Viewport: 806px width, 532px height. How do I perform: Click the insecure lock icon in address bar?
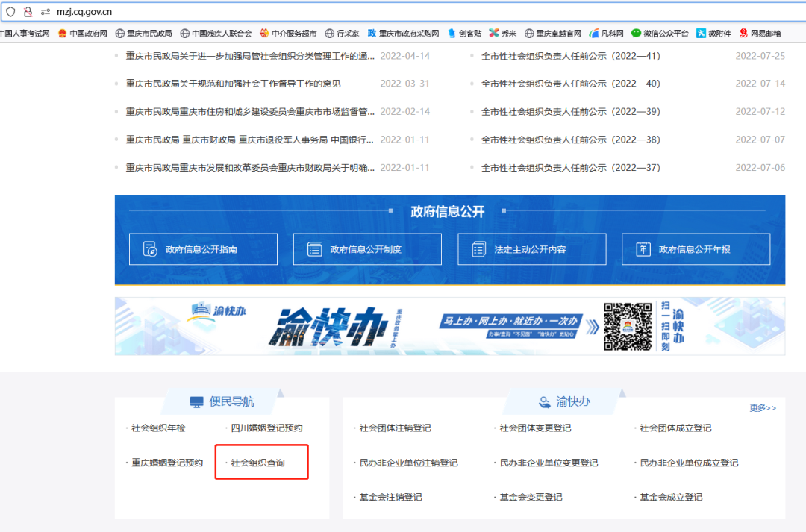pyautogui.click(x=28, y=12)
